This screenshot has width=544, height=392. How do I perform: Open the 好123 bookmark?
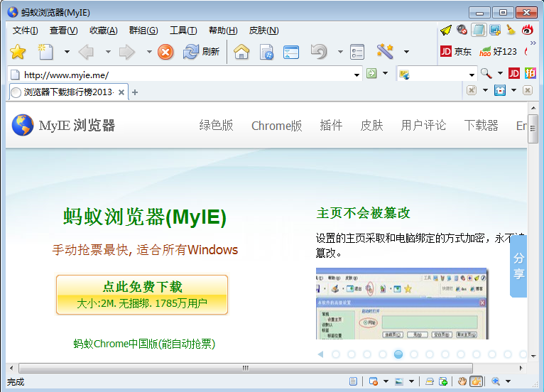click(498, 52)
